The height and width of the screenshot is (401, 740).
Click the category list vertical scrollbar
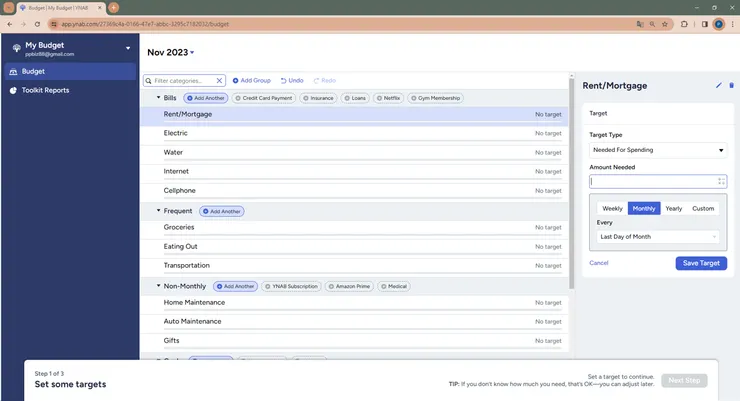coord(571,184)
